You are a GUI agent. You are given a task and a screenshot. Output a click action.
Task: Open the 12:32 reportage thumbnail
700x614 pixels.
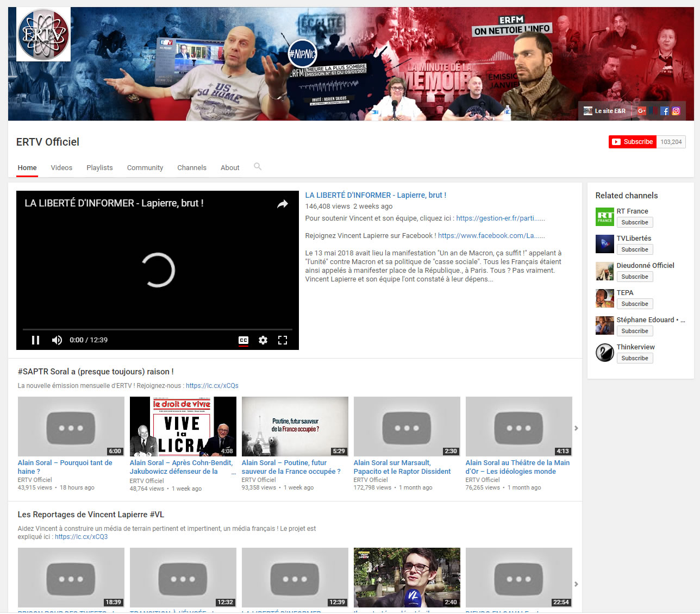tap(183, 578)
